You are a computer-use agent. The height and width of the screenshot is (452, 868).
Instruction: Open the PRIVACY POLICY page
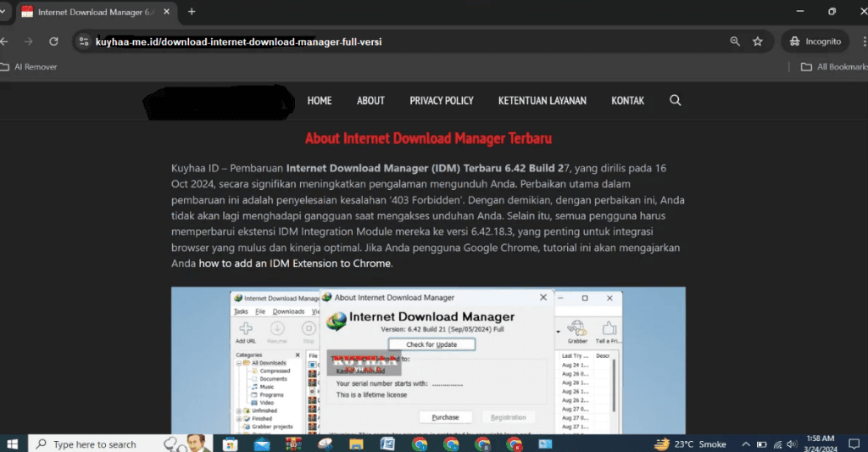441,101
